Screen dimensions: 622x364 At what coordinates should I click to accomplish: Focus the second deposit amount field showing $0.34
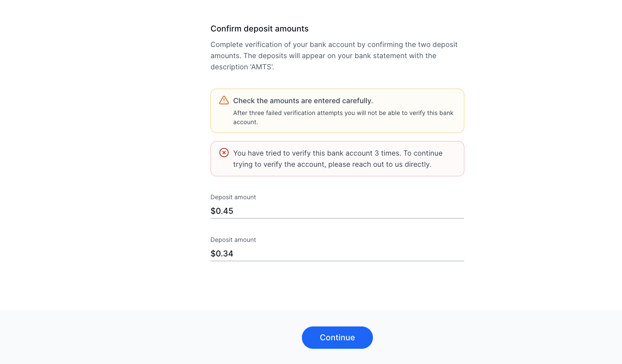point(337,254)
